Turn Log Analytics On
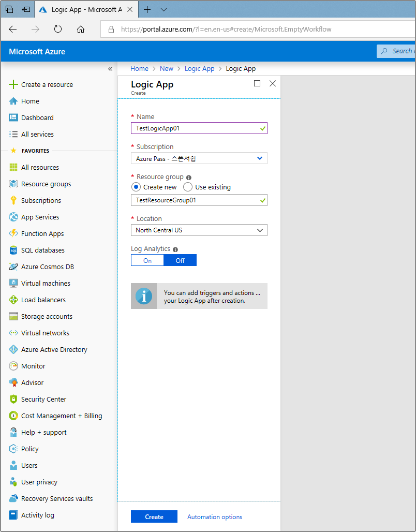This screenshot has height=532, width=416. point(147,261)
